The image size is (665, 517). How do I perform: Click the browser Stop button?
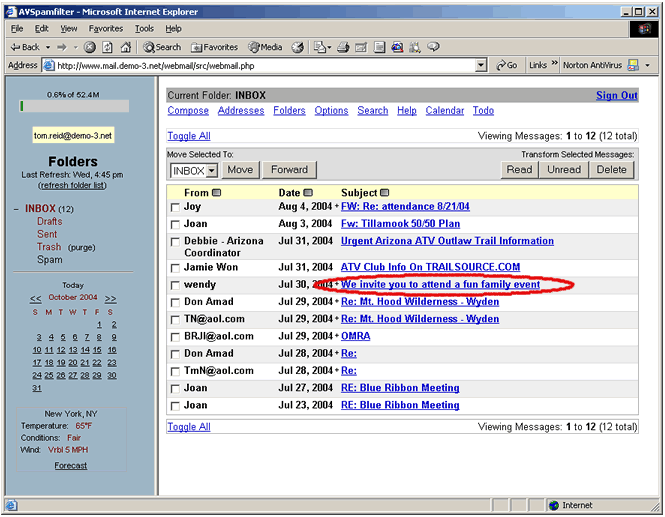(90, 47)
